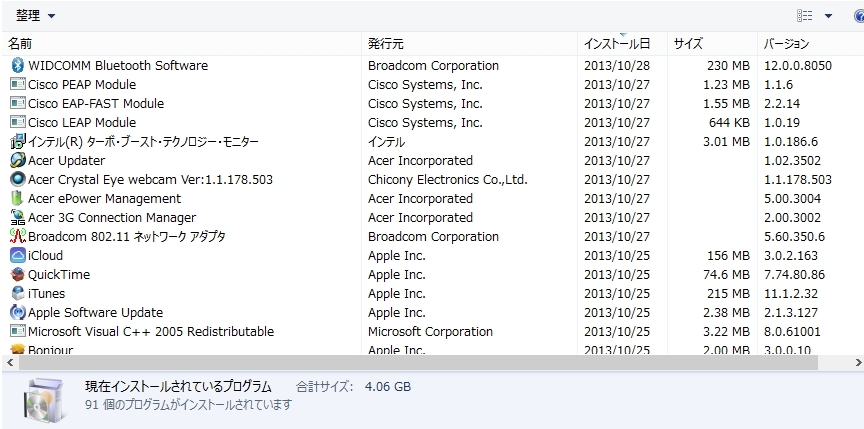The width and height of the screenshot is (864, 429).
Task: Select WIDCOMM Bluetooth Software entry
Action: (118, 66)
